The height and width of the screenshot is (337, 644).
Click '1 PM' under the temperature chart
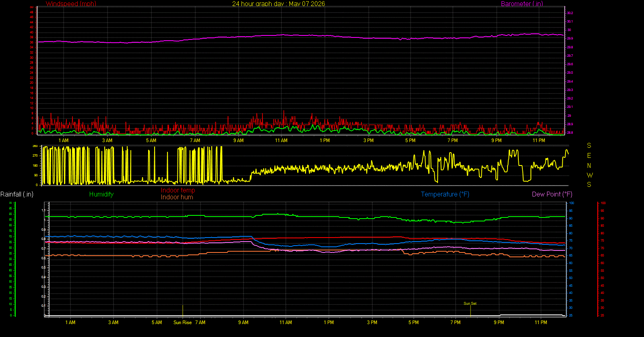point(329,323)
